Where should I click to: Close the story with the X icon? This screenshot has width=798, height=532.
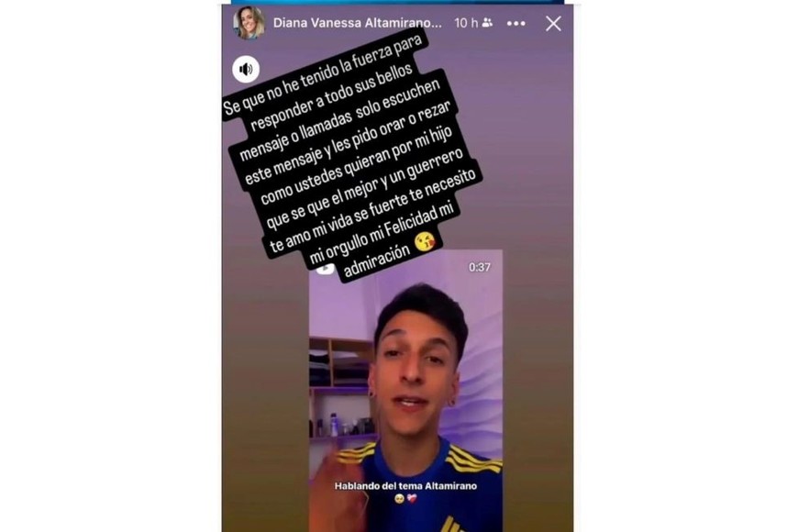(x=553, y=24)
